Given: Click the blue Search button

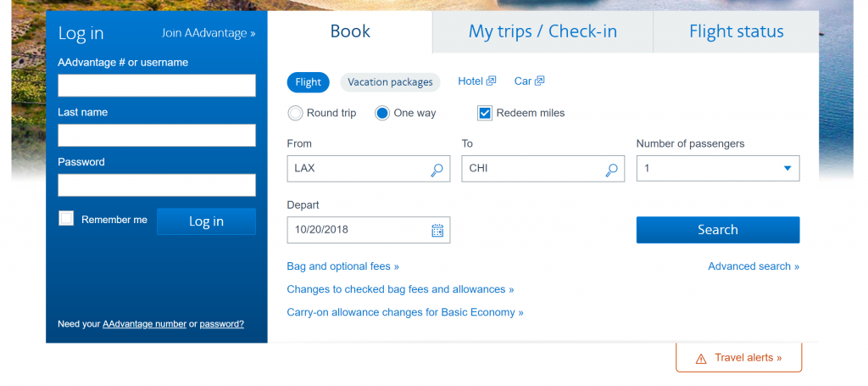Looking at the screenshot, I should click(718, 230).
